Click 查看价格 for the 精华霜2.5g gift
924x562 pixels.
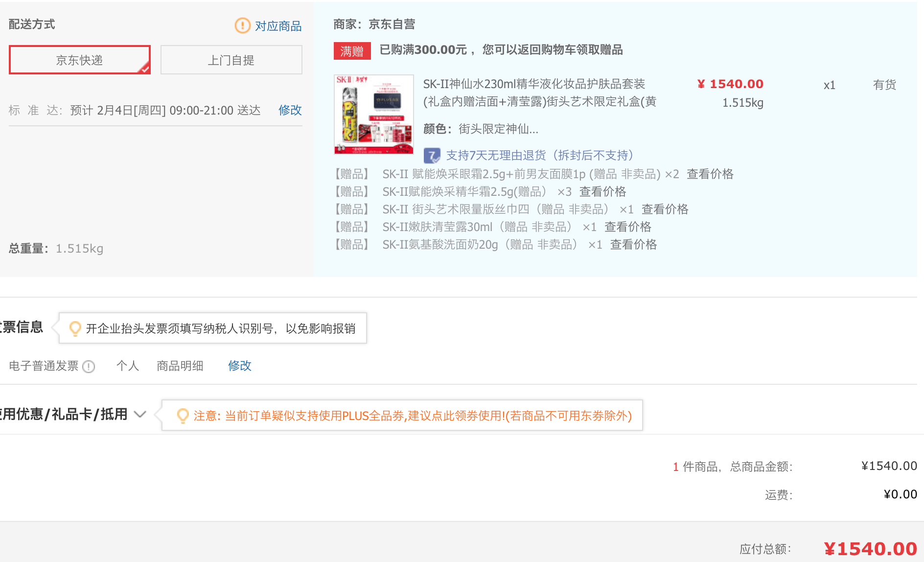(603, 191)
